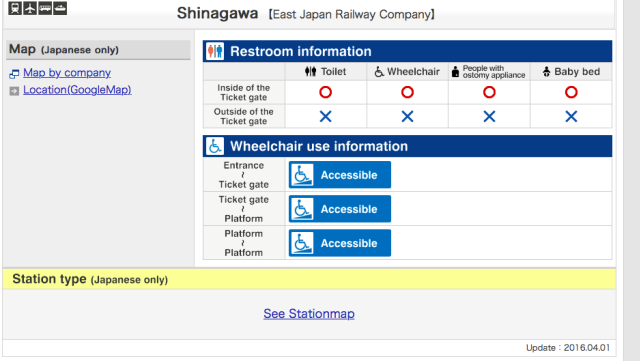Click the Ticket gate to Platform row label
This screenshot has width=640, height=361.
pos(244,209)
